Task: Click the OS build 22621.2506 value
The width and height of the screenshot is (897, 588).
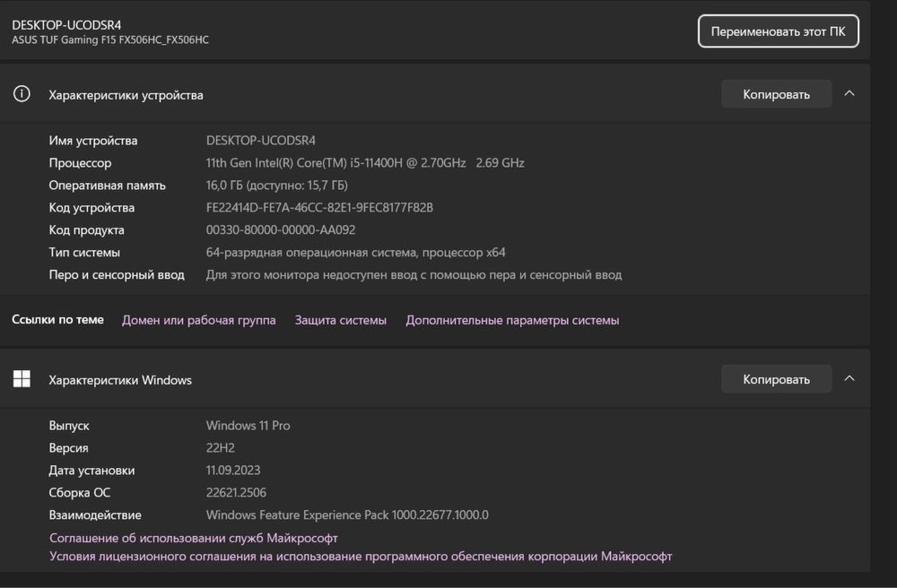Action: 236,492
